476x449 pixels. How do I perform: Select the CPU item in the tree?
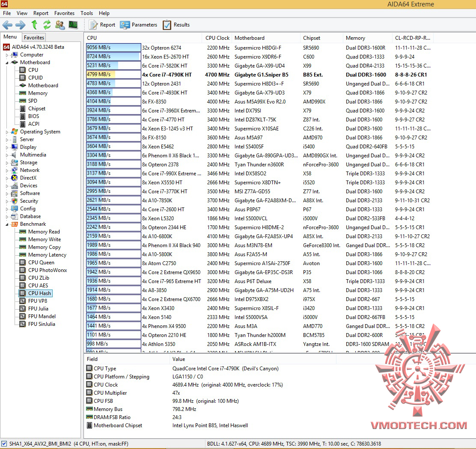click(x=33, y=70)
